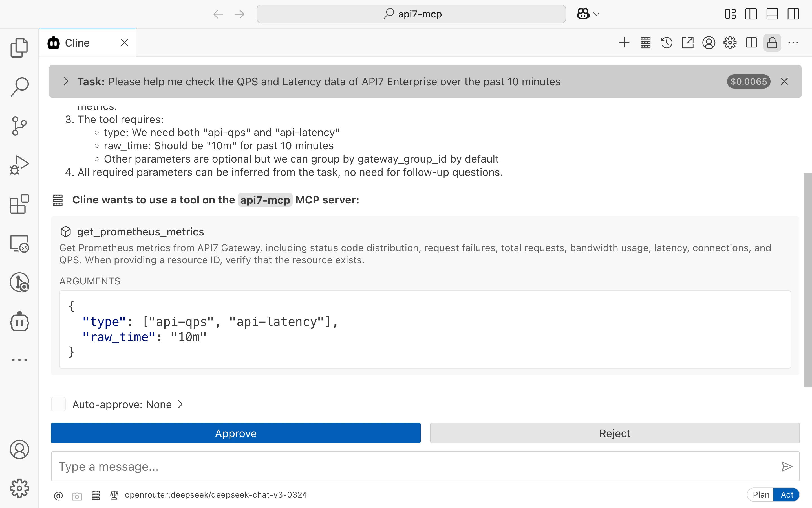
Task: Open Manage gear in activity bar
Action: pos(19,488)
